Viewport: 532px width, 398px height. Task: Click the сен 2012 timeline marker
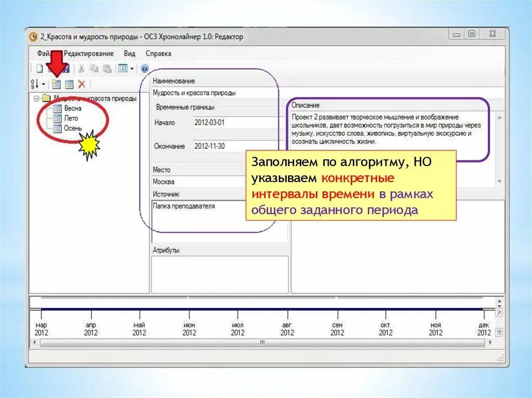tap(337, 329)
